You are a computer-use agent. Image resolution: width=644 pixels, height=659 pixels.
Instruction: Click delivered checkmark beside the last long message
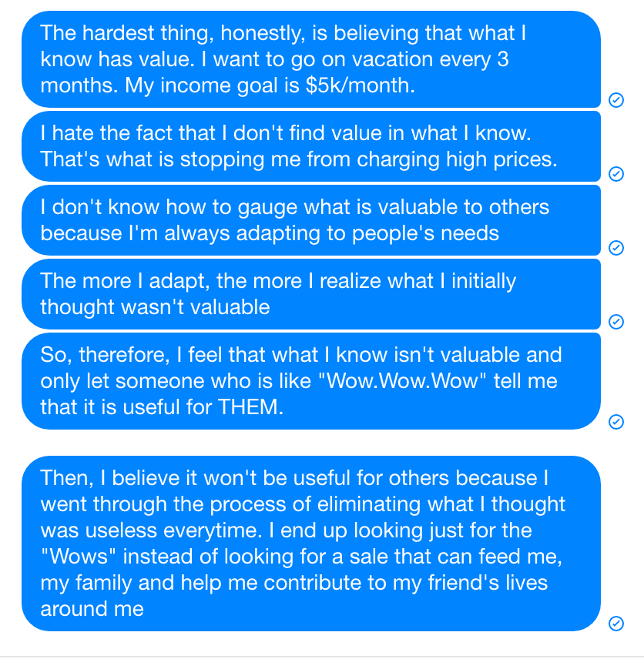click(615, 624)
